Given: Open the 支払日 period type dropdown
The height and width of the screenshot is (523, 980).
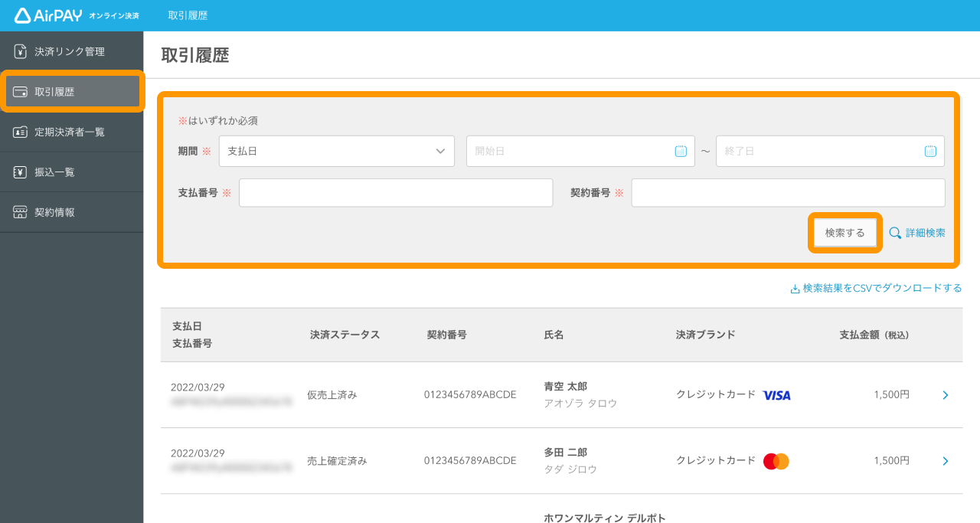Looking at the screenshot, I should tap(337, 151).
